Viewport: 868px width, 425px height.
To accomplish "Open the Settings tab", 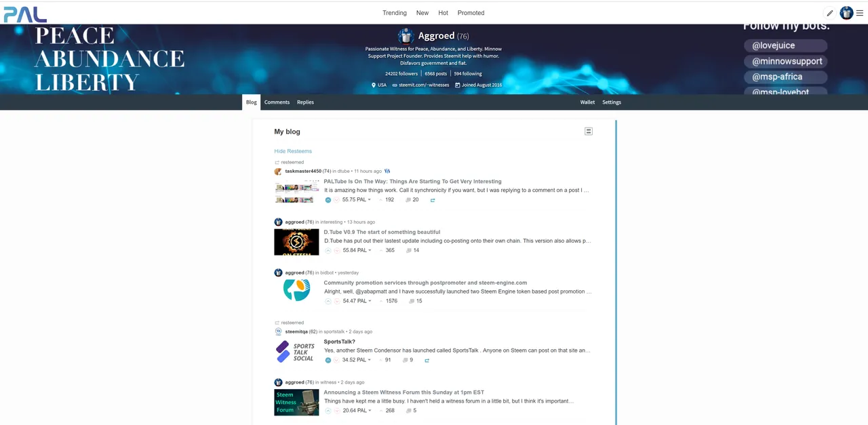I will pos(612,102).
